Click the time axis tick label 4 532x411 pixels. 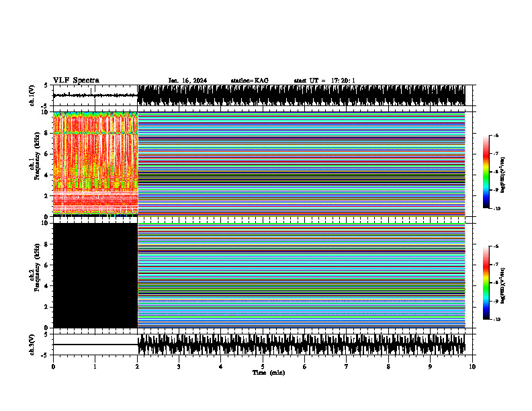[x=220, y=367]
